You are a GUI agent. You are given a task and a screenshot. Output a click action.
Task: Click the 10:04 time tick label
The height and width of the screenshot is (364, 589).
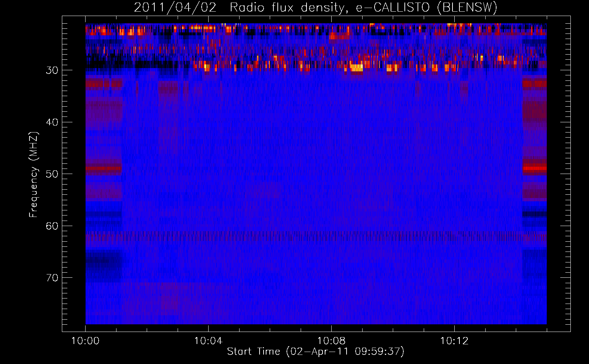(x=208, y=341)
